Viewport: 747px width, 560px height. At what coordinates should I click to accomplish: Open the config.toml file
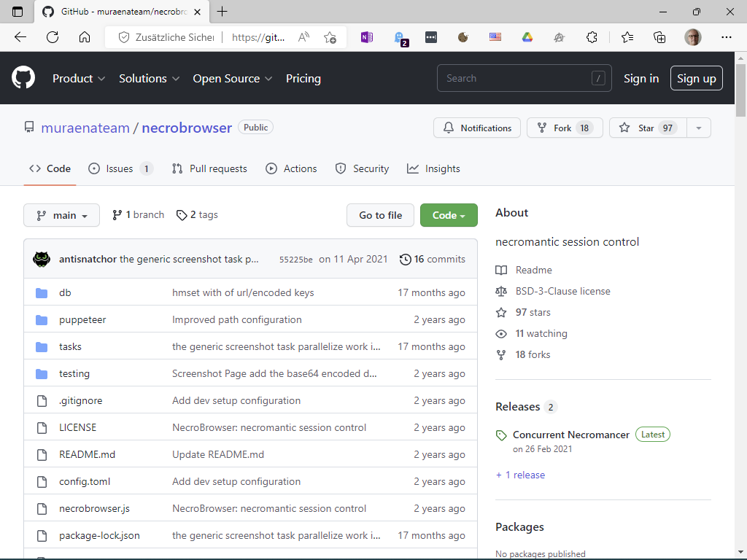coord(85,481)
